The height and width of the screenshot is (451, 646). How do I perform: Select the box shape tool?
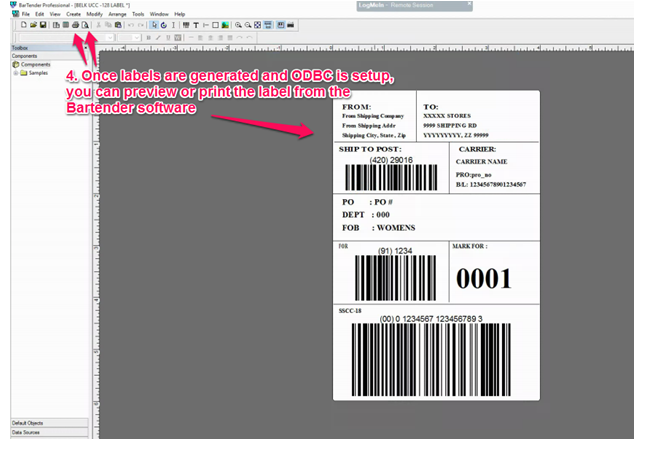coord(215,25)
